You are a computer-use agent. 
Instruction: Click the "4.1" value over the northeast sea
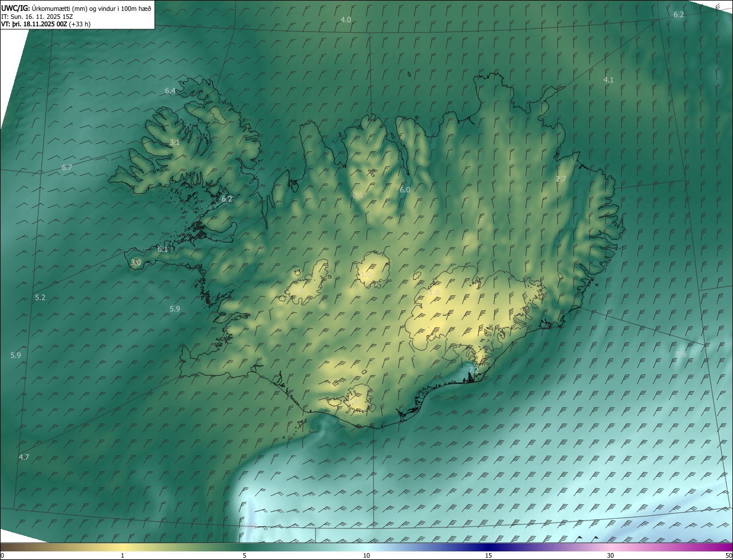tap(609, 80)
